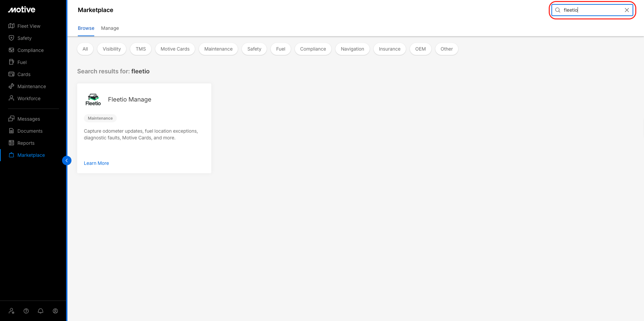644x321 pixels.
Task: Focus the fleetio search input field
Action: click(592, 10)
